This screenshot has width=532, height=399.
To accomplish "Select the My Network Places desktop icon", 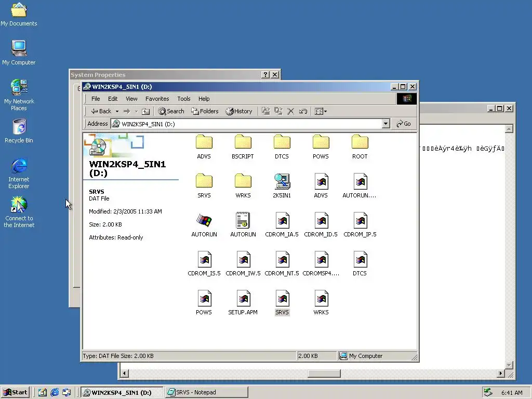I will 19,95.
